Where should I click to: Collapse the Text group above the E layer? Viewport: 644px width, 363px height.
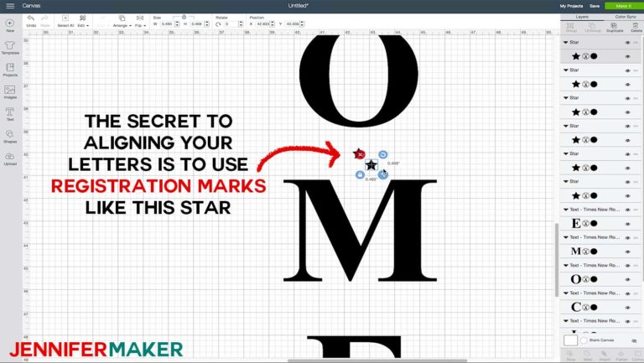(x=566, y=210)
